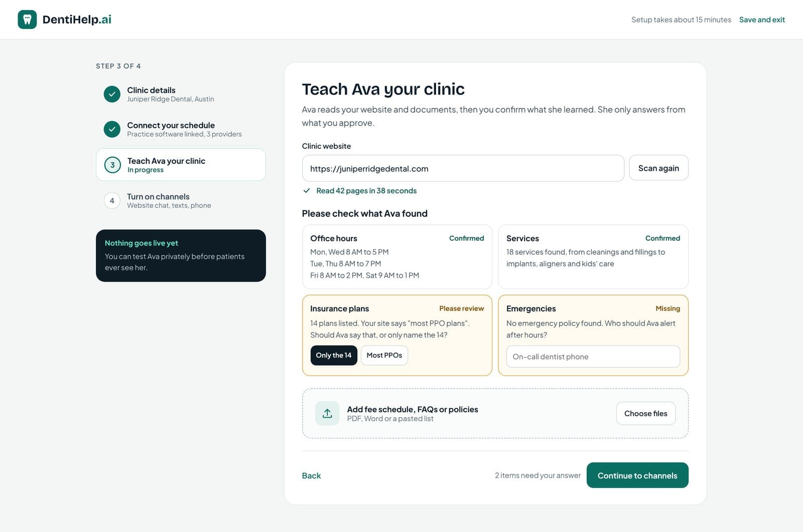Image resolution: width=803 pixels, height=532 pixels.
Task: Click Continue to channels button
Action: pyautogui.click(x=637, y=475)
